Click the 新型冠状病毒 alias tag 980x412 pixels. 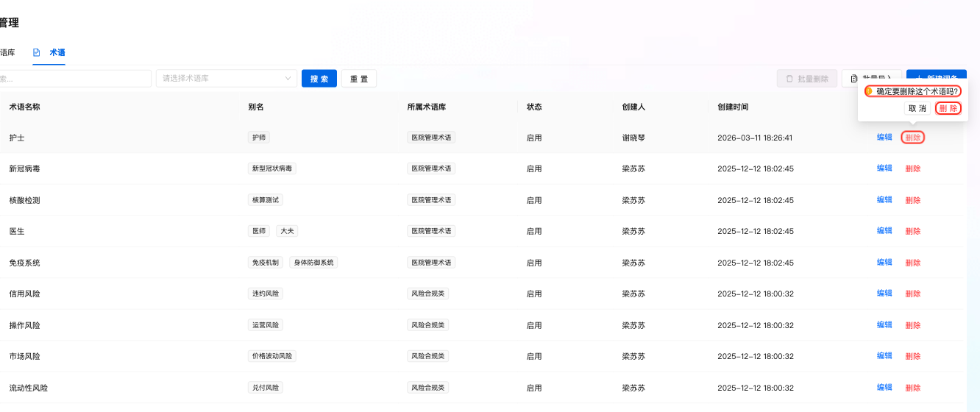272,168
